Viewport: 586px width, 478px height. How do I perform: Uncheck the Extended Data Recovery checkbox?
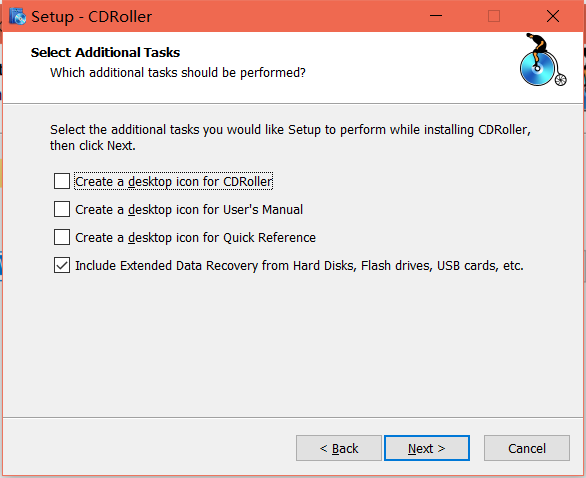pos(62,265)
